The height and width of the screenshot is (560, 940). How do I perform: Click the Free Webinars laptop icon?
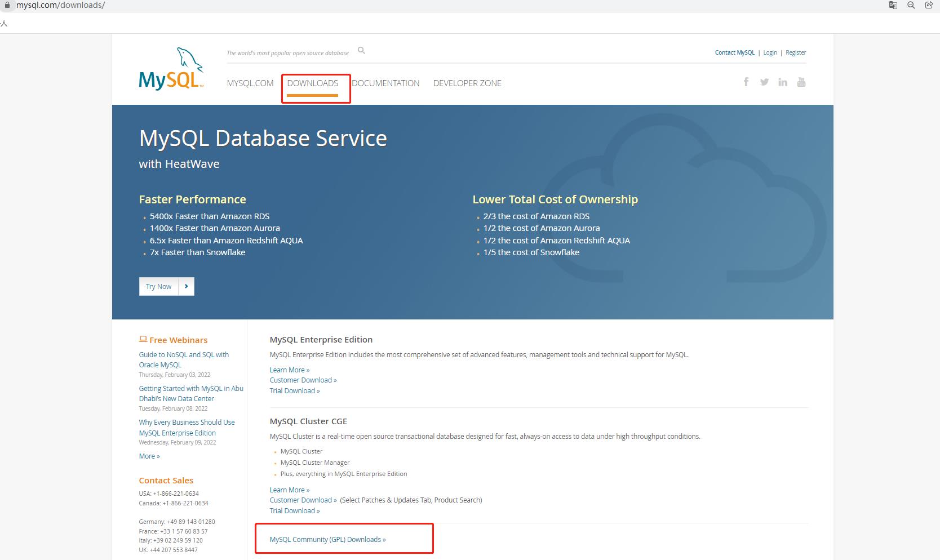[x=143, y=339]
